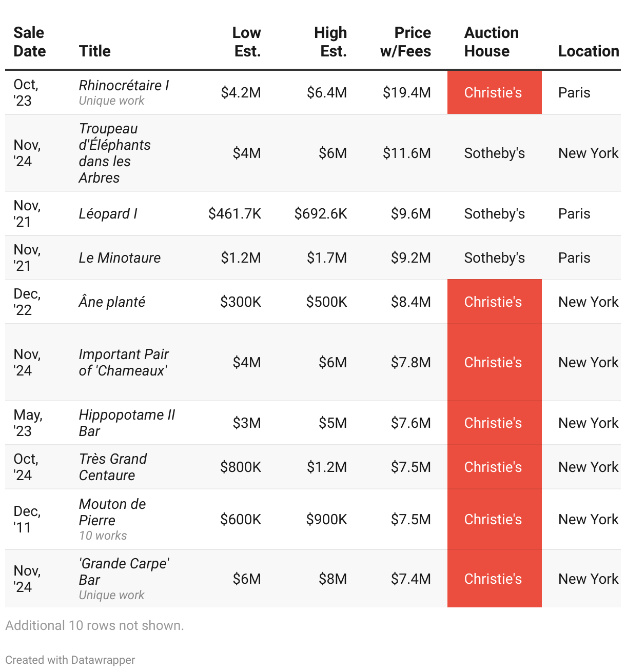Click the $461.7K low estimate value

(234, 214)
